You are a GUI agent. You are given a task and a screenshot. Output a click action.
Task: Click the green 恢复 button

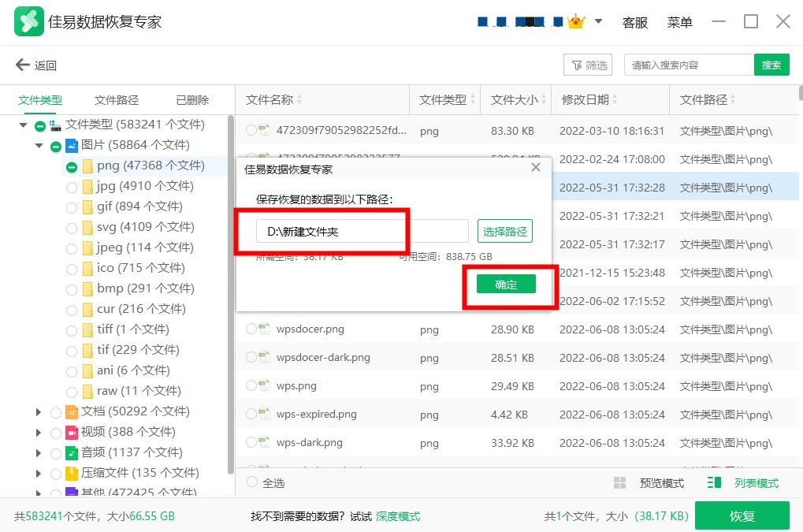[742, 515]
